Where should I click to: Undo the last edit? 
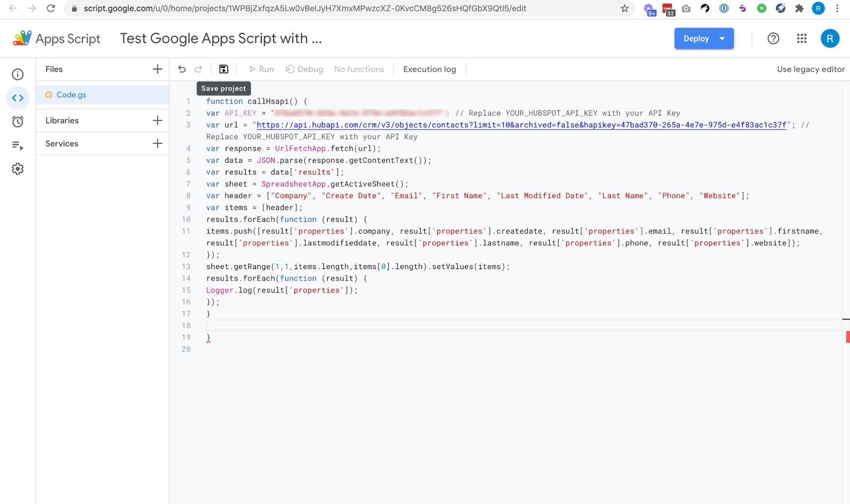(x=182, y=69)
